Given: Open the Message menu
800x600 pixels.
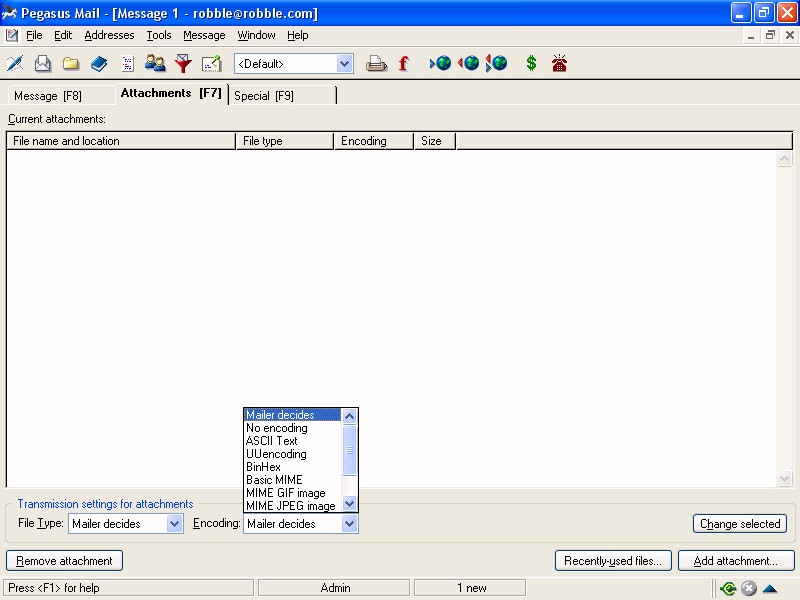Looking at the screenshot, I should (204, 35).
